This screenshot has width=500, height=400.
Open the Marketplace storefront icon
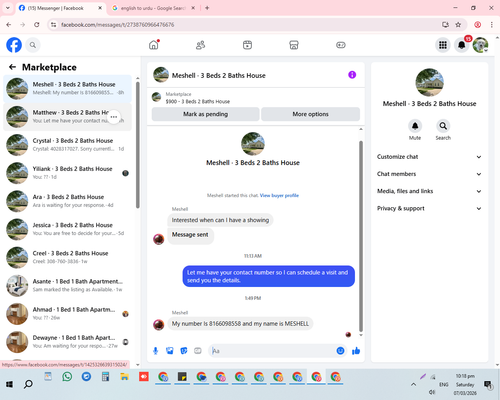[294, 45]
